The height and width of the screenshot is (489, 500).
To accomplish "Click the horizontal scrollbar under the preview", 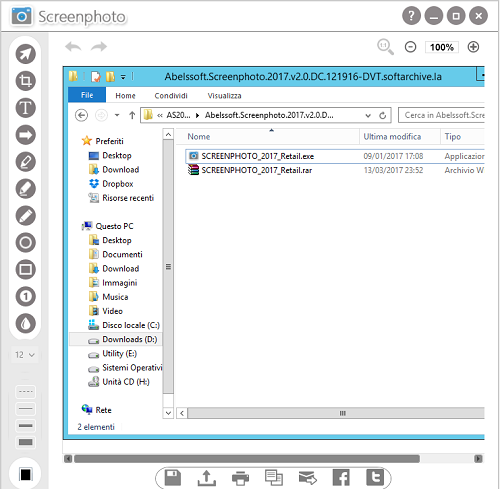I will click(247, 459).
